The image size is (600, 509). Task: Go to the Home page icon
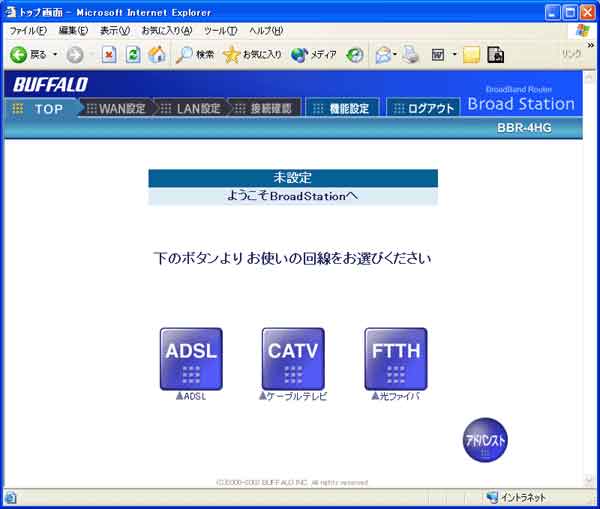click(x=157, y=55)
